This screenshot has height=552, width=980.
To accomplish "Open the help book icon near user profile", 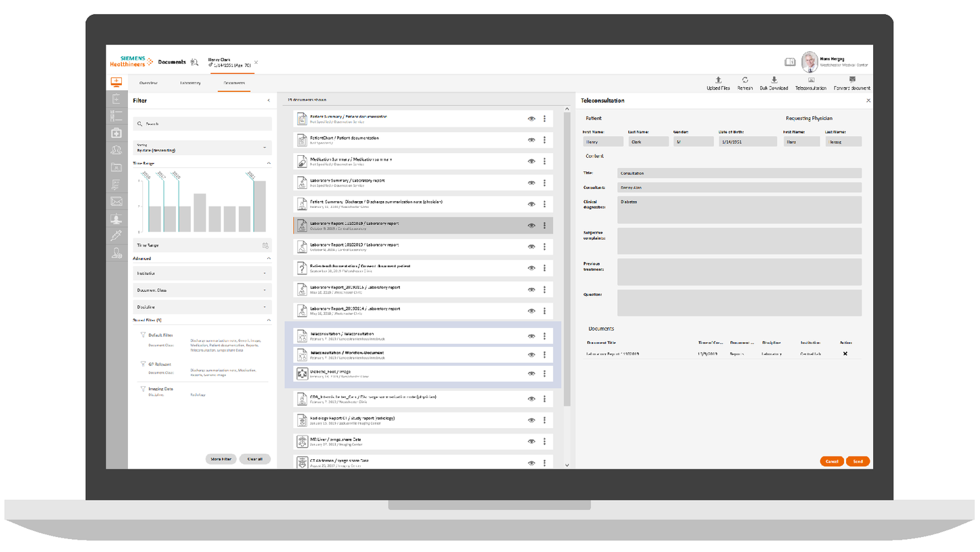I will pos(790,62).
